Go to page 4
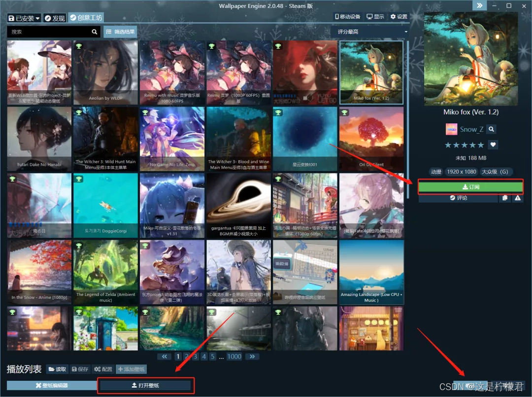Viewport: 532px width, 397px height. [204, 356]
